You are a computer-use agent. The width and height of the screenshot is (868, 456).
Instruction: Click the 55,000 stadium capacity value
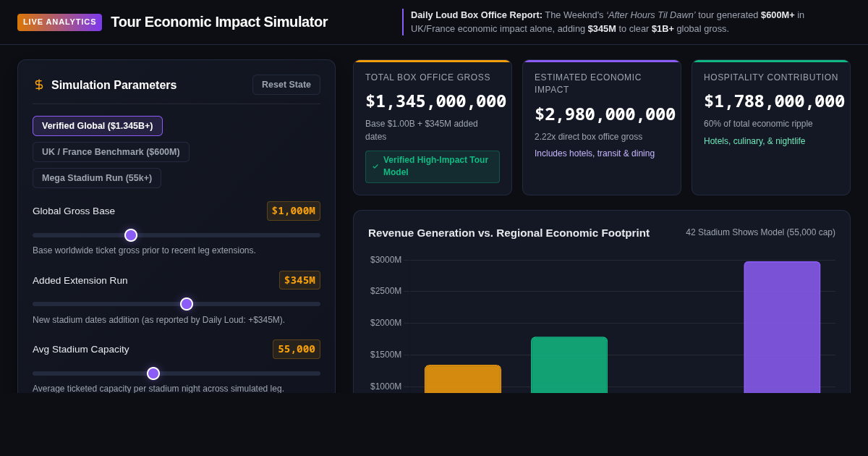pos(297,350)
